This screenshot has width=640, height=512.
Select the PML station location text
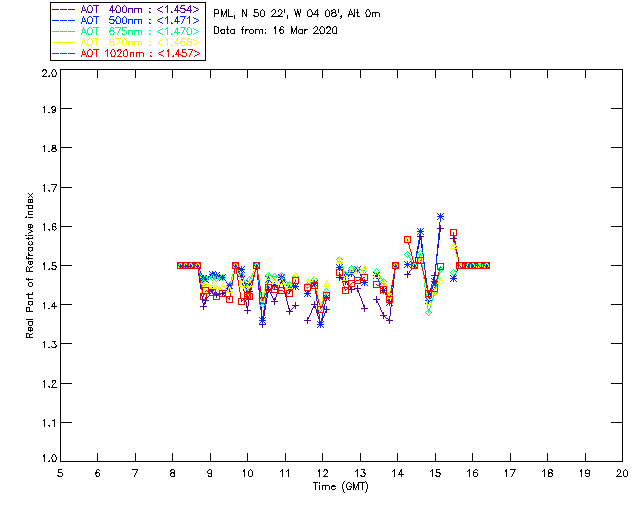pos(297,14)
